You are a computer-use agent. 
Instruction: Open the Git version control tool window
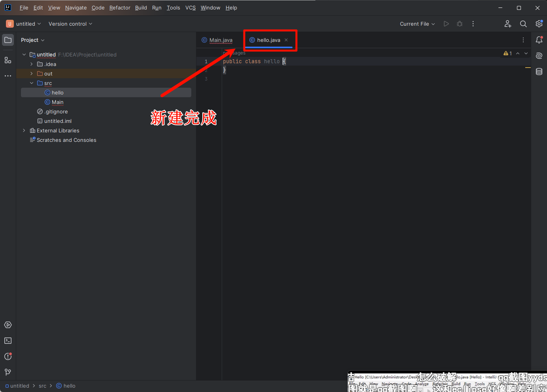pyautogui.click(x=8, y=372)
